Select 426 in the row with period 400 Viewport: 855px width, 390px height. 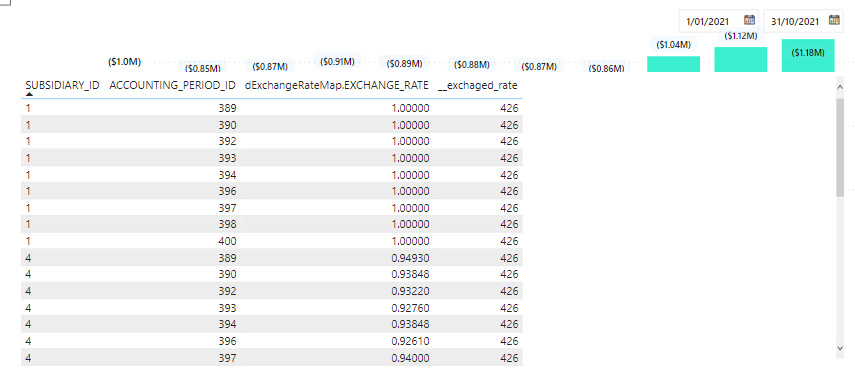tap(509, 241)
